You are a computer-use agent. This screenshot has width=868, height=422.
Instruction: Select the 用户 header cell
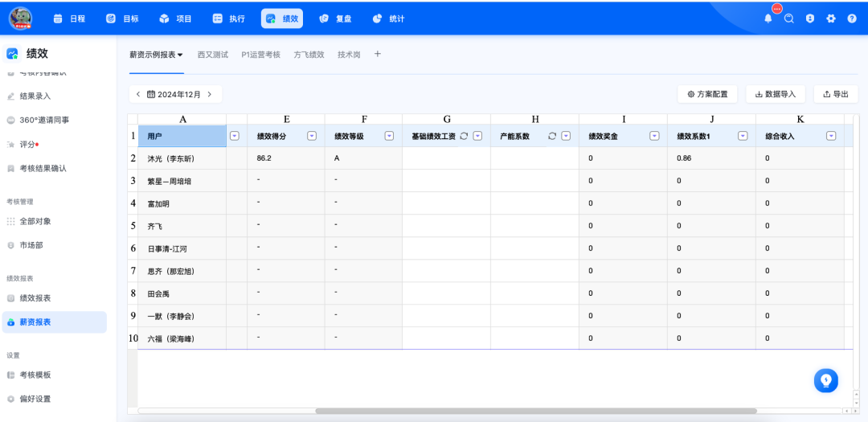[x=182, y=136]
